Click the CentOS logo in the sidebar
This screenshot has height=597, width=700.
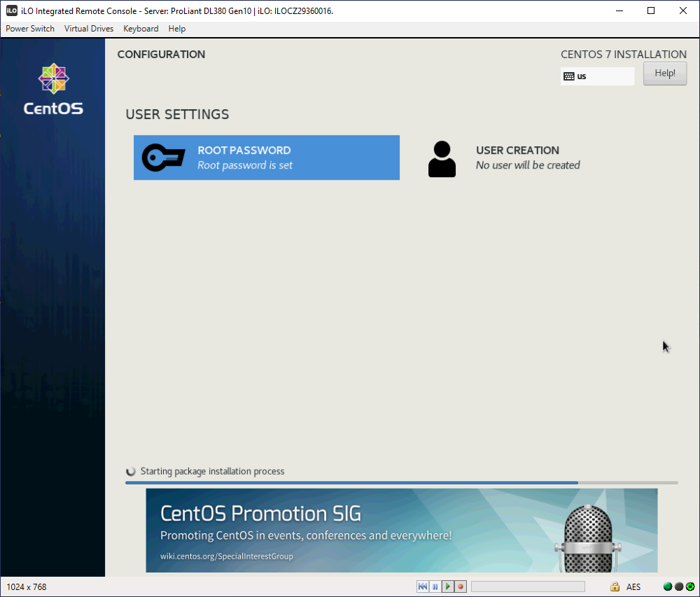[x=54, y=90]
